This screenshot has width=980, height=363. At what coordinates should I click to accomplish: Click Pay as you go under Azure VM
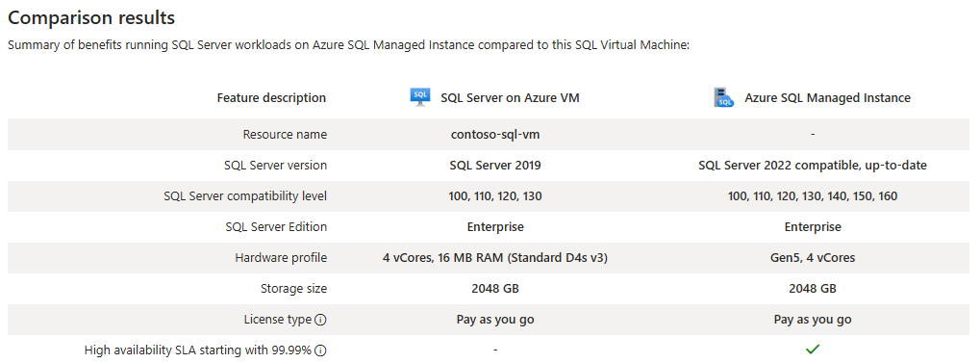point(495,320)
